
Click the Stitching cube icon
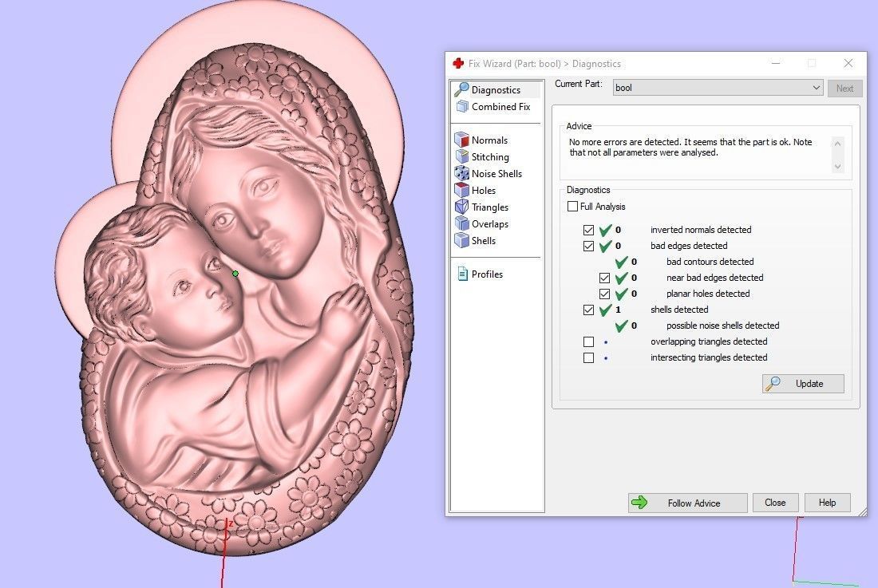pos(462,156)
